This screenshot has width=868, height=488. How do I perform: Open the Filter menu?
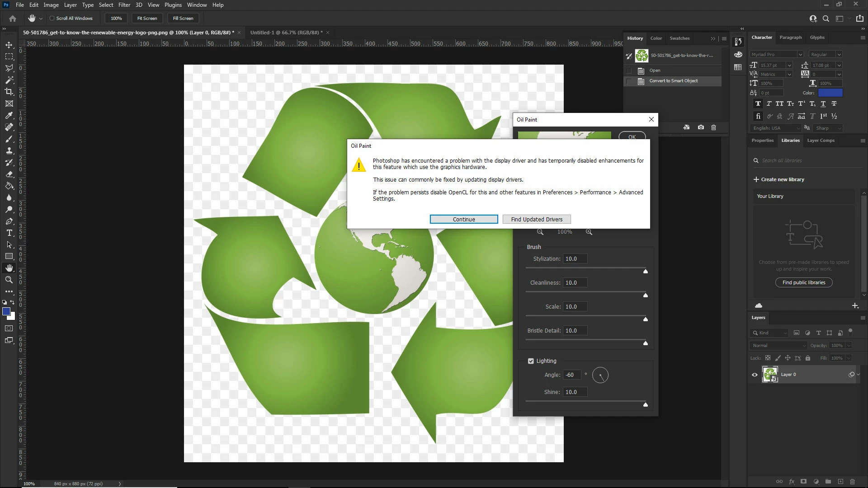[124, 5]
